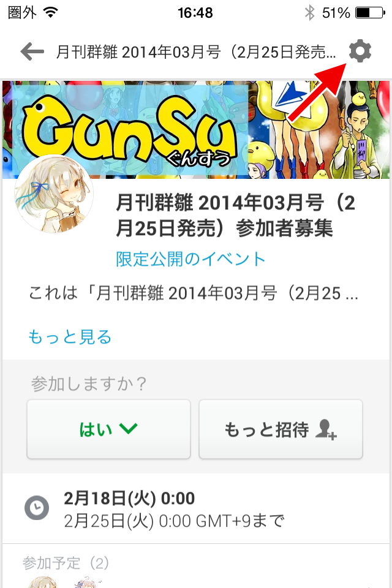Open event settings gear icon
The width and height of the screenshot is (392, 588).
pyautogui.click(x=360, y=51)
